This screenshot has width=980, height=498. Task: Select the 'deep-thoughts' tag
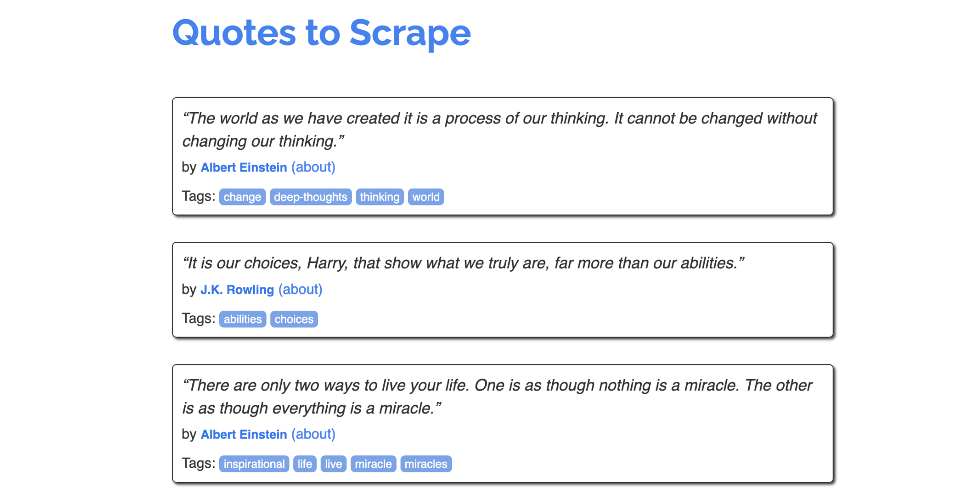(x=311, y=196)
